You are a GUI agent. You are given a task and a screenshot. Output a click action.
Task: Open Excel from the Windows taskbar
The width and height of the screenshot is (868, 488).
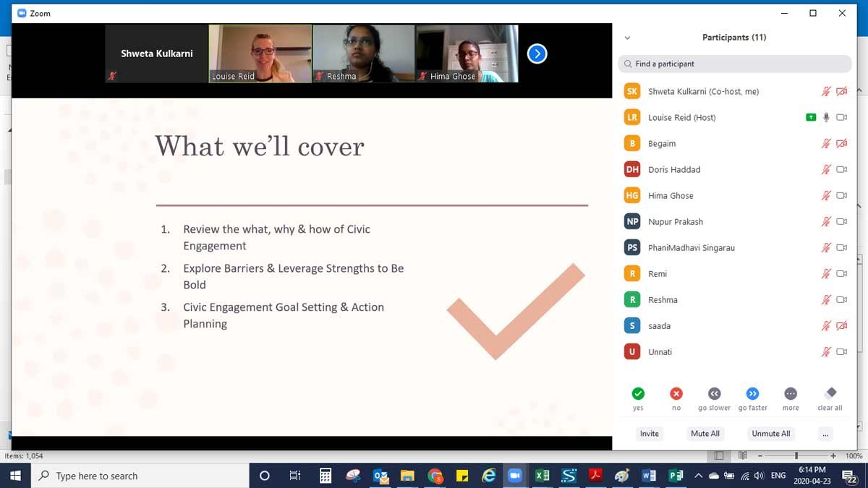pos(542,476)
